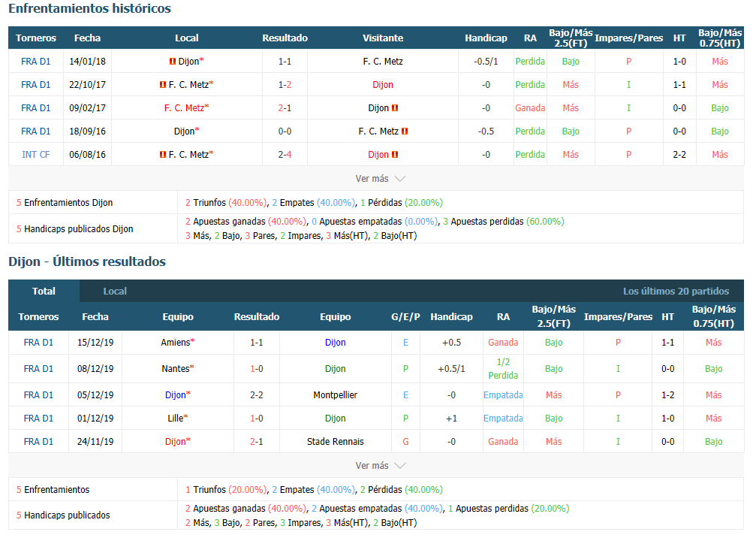
Task: Open FRA D1 link for 08/12/19 match
Action: [38, 369]
